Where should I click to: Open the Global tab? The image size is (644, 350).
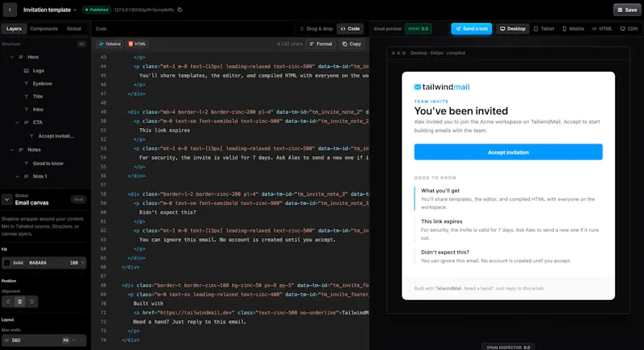click(74, 29)
